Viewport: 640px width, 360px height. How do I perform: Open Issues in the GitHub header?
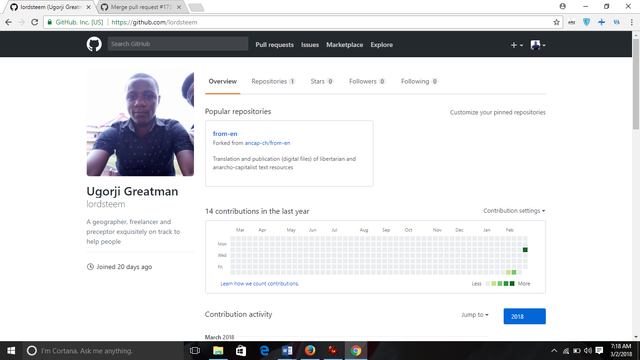(310, 44)
